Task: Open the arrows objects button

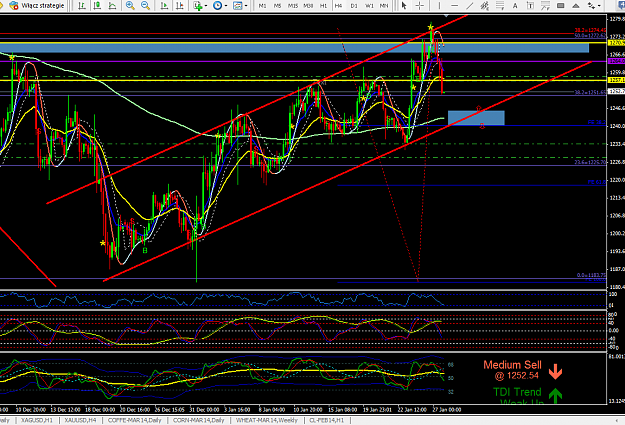Action: [x=592, y=6]
